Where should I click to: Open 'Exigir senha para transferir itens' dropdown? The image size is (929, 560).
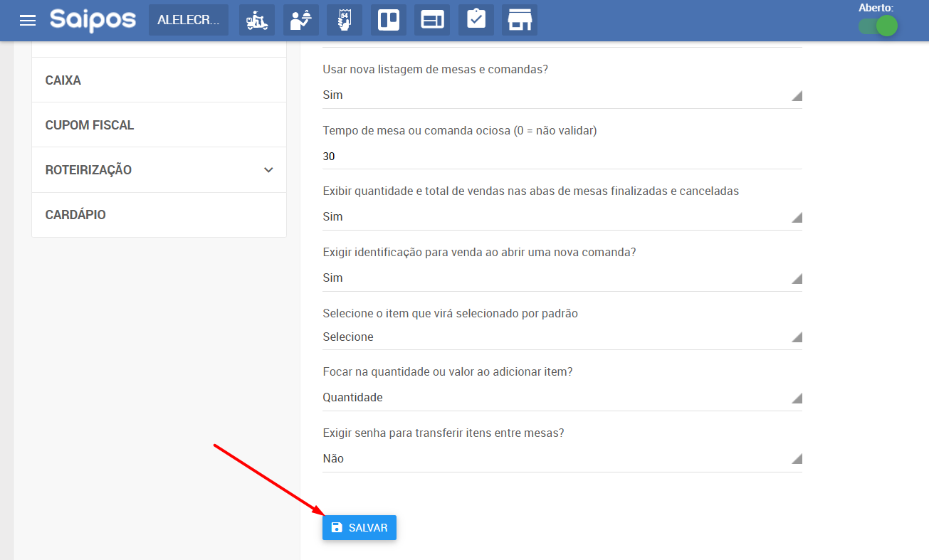[562, 459]
